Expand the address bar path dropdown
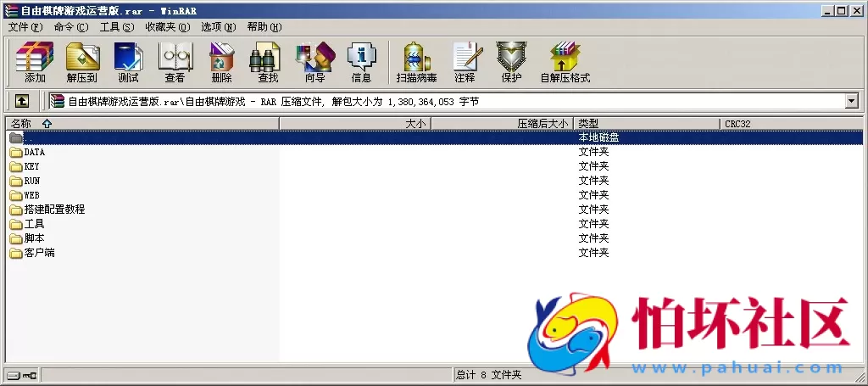 click(x=851, y=101)
